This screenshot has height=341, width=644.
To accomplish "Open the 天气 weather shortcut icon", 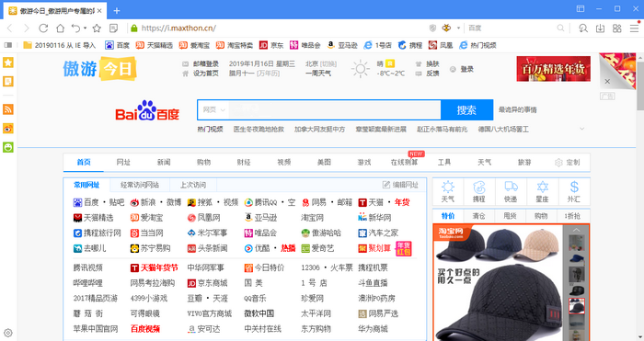I will (448, 191).
